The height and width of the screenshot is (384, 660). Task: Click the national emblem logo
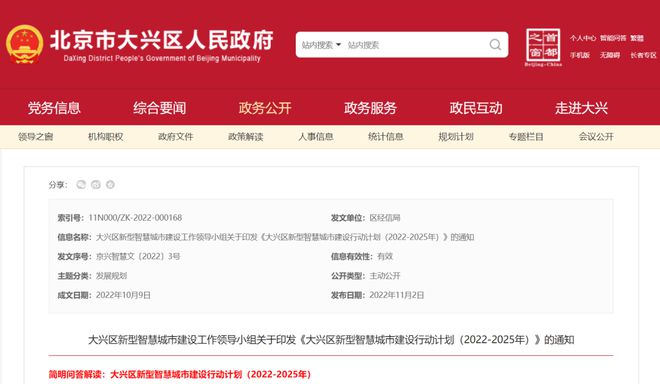point(24,44)
